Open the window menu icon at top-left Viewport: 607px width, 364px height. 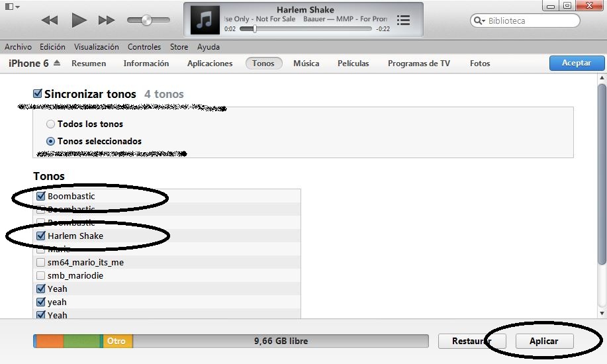pos(12,6)
